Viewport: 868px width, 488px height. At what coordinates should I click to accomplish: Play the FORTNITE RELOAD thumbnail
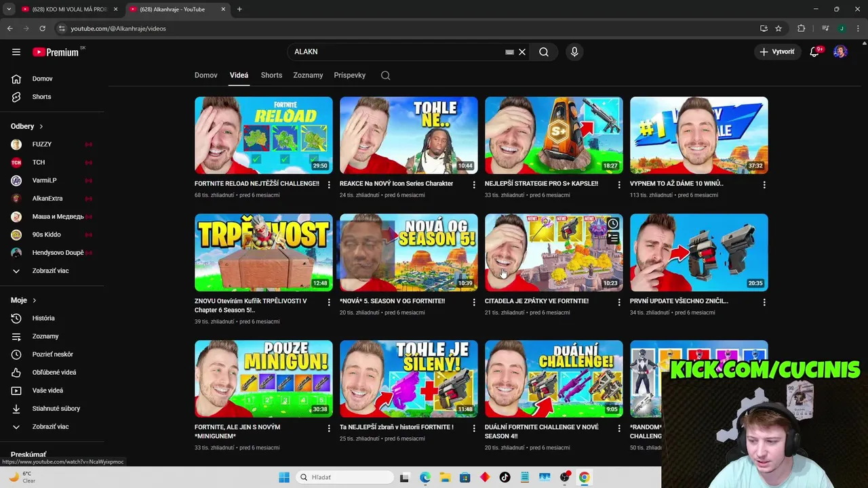click(x=264, y=136)
